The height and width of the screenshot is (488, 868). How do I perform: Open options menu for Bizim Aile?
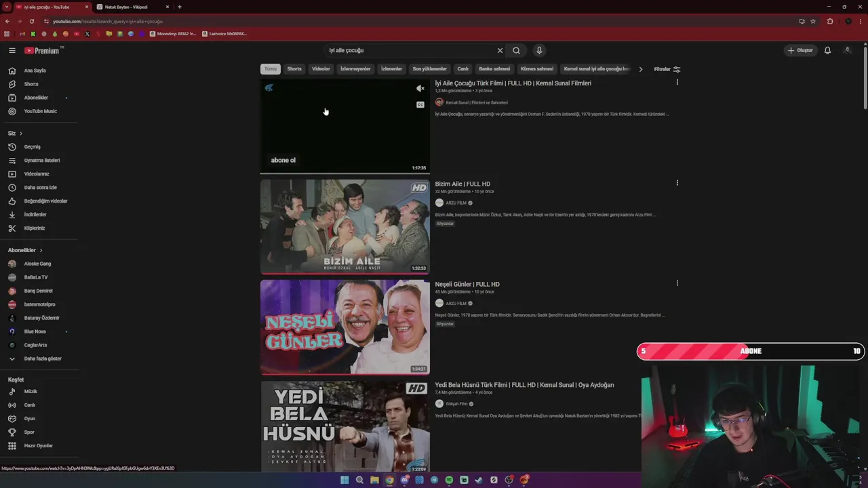click(x=677, y=183)
